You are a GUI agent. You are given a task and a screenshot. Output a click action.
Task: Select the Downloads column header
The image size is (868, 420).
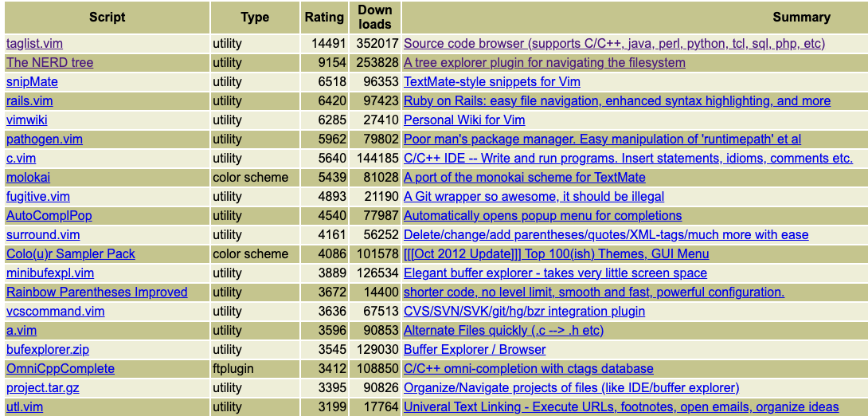pos(375,17)
